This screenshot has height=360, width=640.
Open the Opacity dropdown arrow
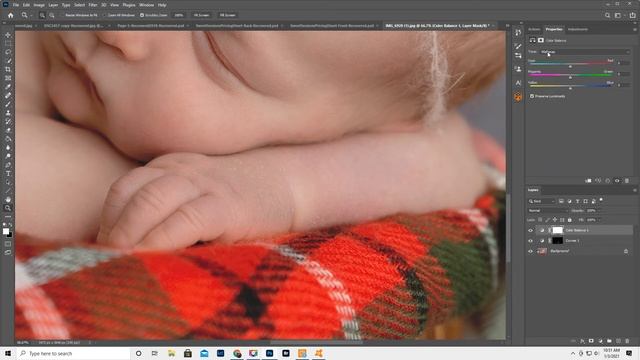[x=598, y=211]
